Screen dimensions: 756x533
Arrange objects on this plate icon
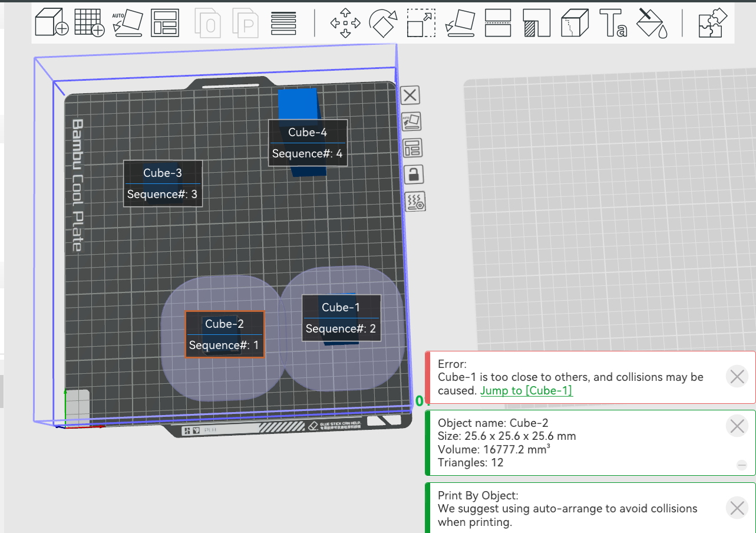click(413, 148)
